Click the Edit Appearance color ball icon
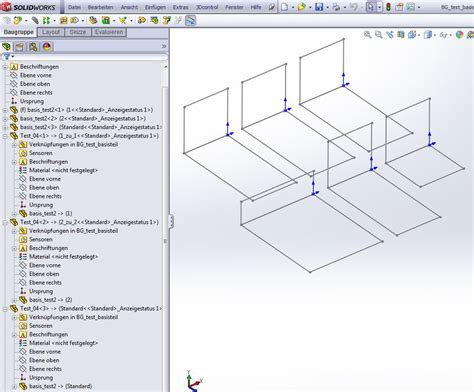 459,34
